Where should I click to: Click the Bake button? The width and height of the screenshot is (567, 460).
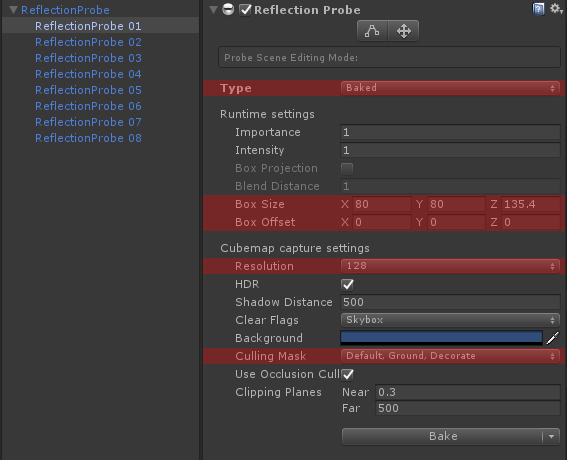[442, 436]
